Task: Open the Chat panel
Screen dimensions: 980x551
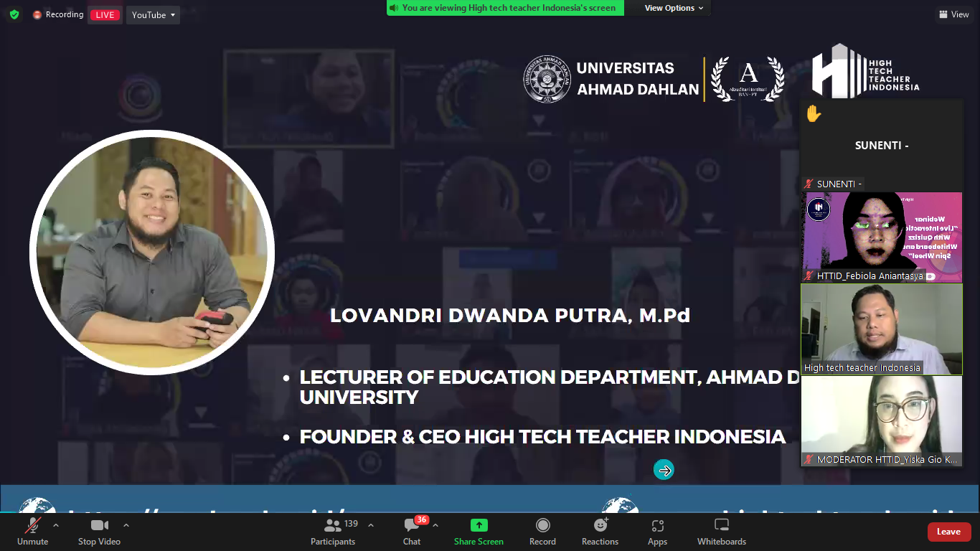Action: 412,532
